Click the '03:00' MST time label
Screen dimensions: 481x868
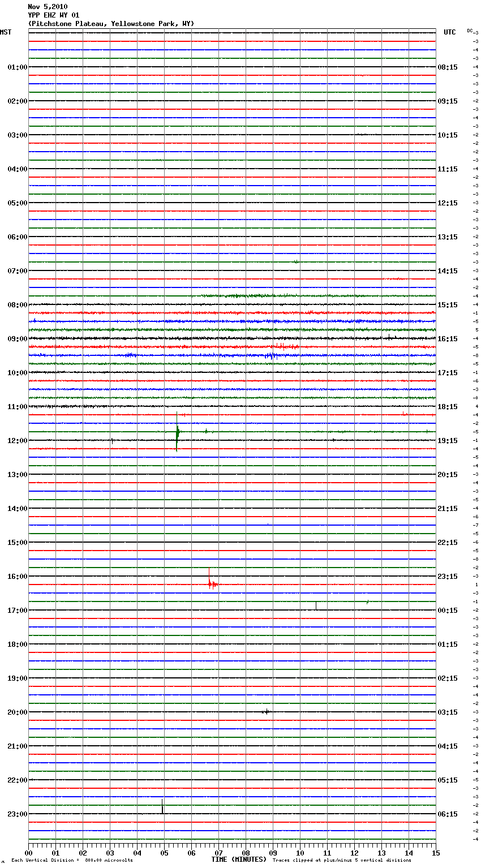(x=18, y=135)
